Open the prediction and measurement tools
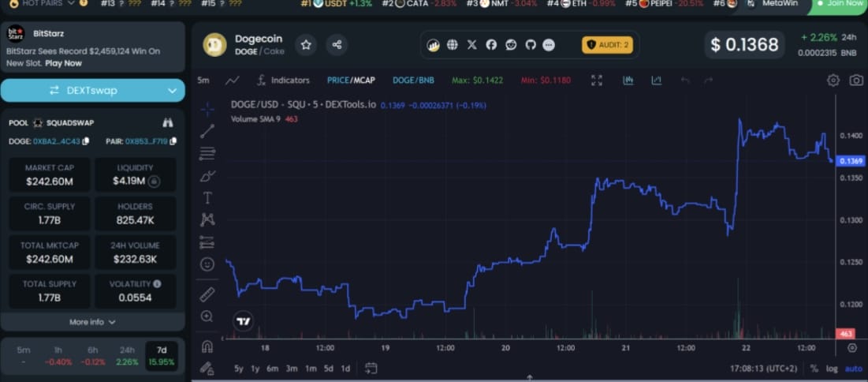Viewport: 868px width, 382px height. point(207,242)
